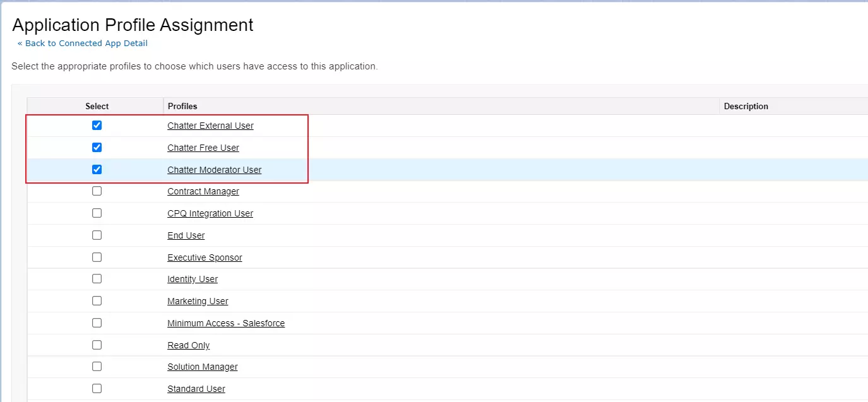Enable the Marketing User checkbox

97,301
